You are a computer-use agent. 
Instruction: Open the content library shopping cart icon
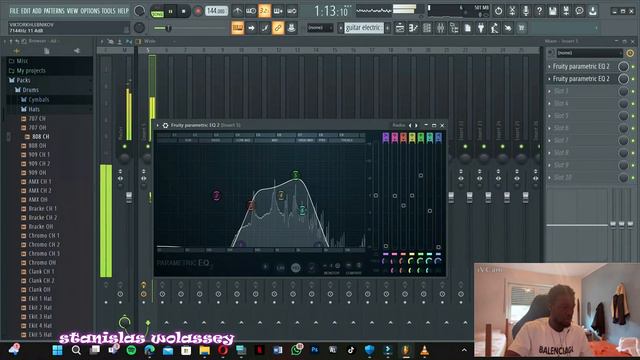point(521,28)
